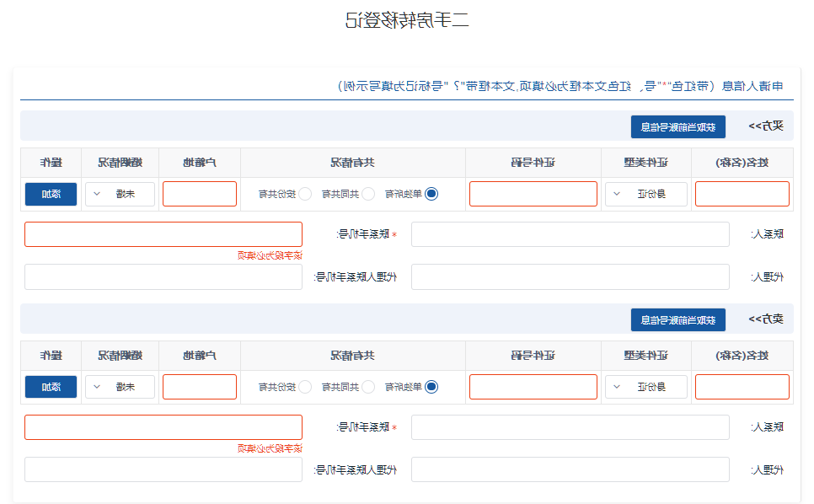This screenshot has height=504, width=814.
Task: Select 共同共有 radio in the 卖方 section
Action: [368, 387]
